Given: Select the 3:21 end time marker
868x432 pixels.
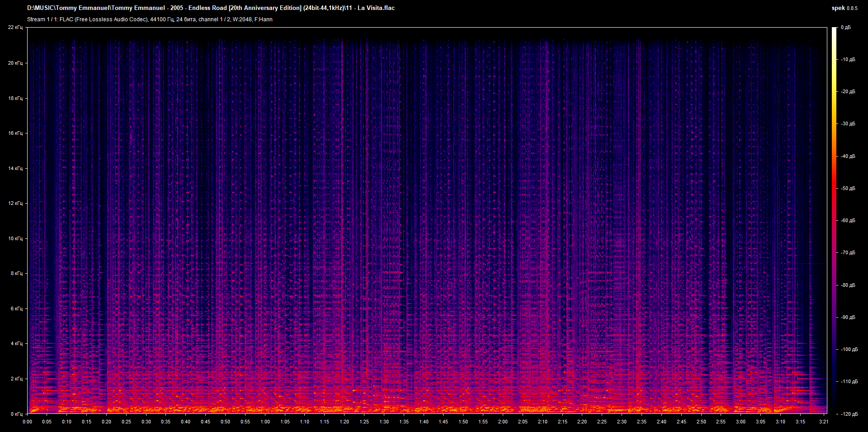Looking at the screenshot, I should (824, 422).
